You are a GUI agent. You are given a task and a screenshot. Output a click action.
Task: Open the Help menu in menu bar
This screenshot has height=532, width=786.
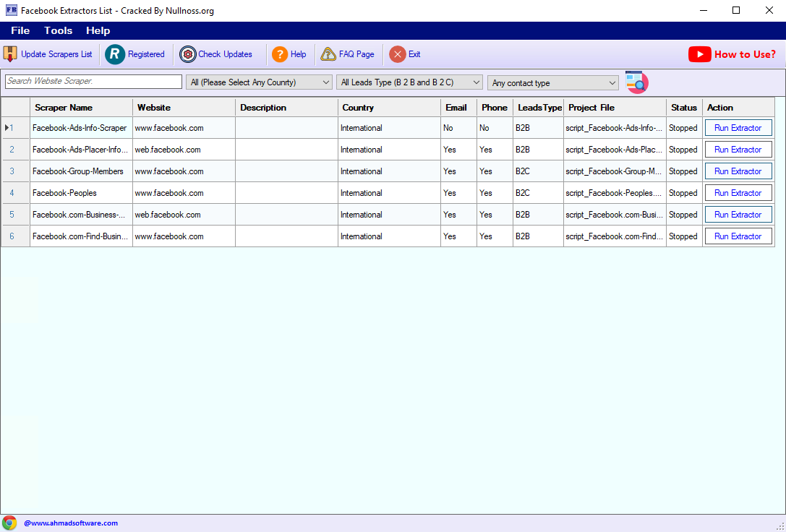coord(98,30)
